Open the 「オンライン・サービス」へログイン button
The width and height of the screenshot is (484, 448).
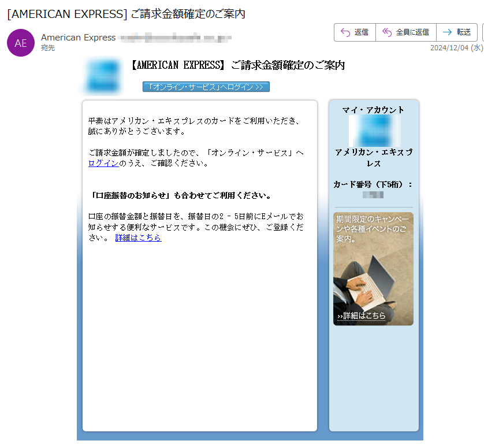click(206, 87)
